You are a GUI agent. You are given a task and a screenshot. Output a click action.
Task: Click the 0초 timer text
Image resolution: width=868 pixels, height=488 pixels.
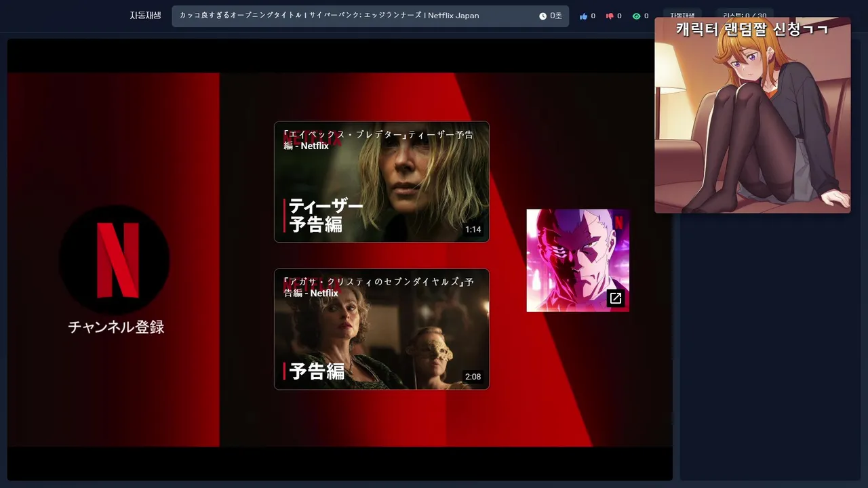click(556, 16)
